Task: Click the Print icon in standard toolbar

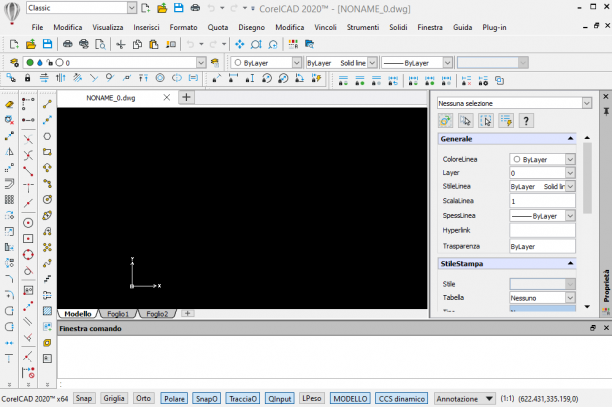Action: click(x=68, y=44)
